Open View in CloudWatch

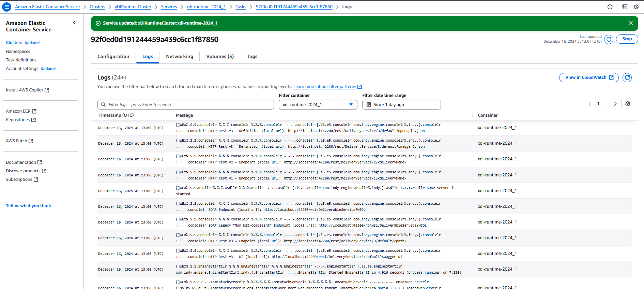[x=589, y=77]
